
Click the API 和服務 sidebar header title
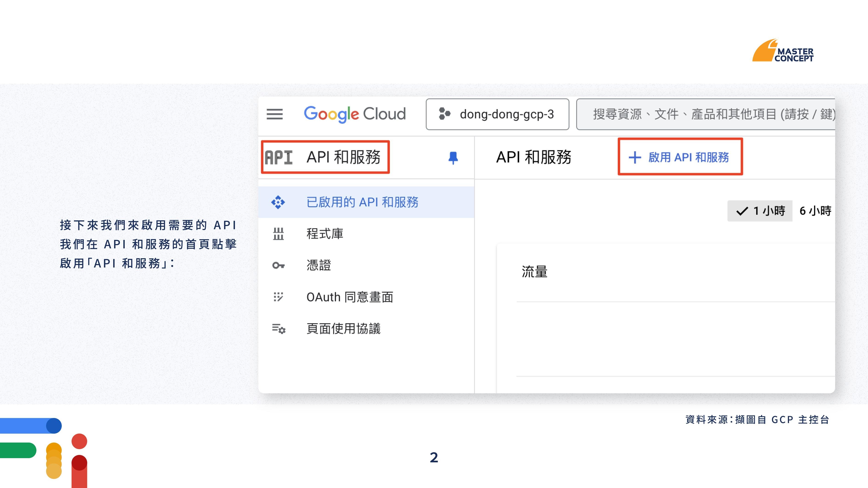tap(343, 157)
